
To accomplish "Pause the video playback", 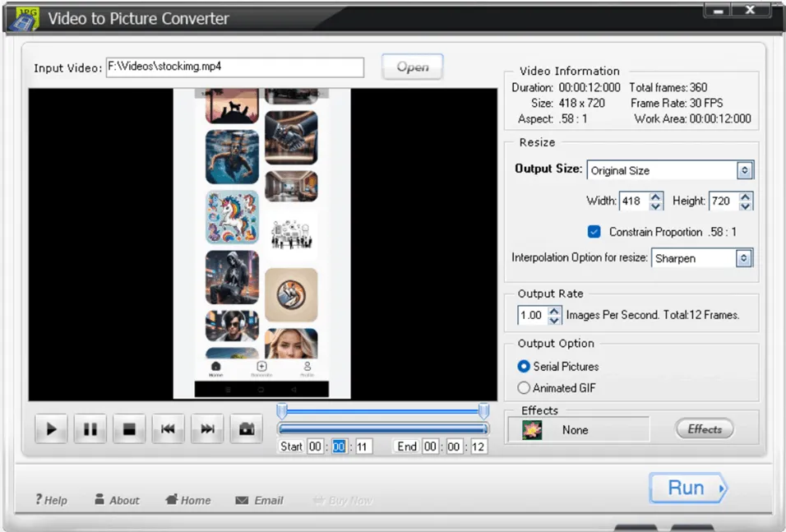I will click(90, 428).
